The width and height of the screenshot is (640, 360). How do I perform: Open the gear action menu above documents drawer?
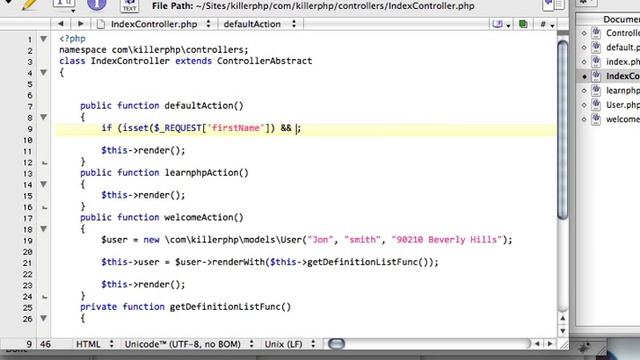point(587,2)
